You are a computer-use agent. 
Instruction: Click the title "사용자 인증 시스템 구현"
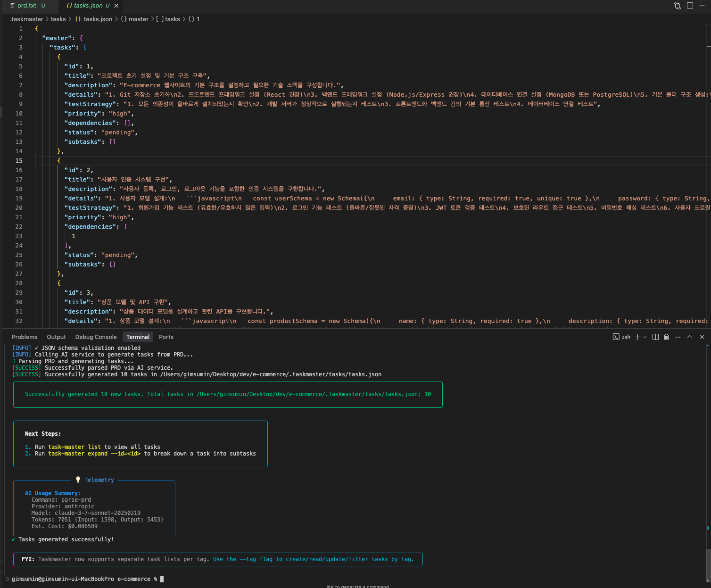click(x=135, y=179)
